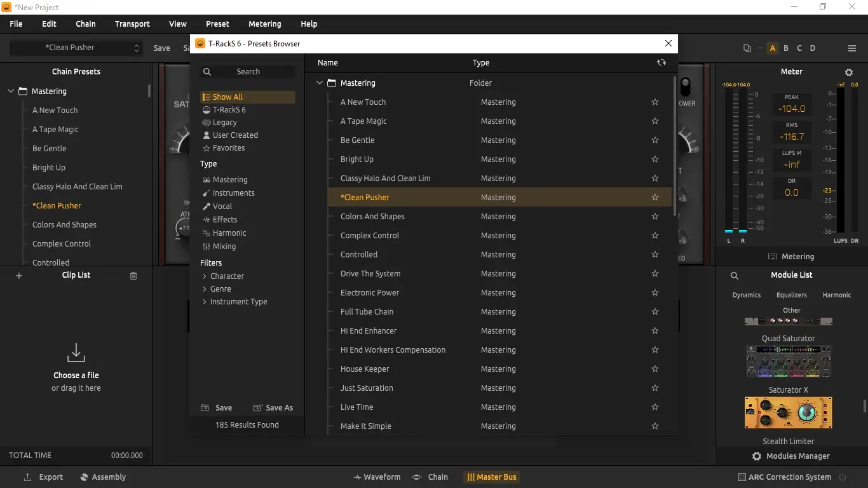Click the copy A/B icon in top bar
The image size is (868, 488).
pos(747,48)
